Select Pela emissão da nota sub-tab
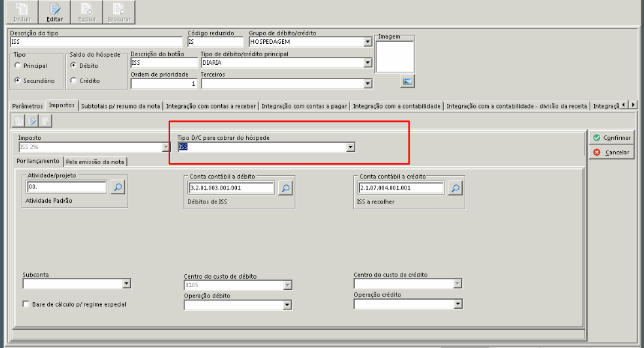This screenshot has width=644, height=348. point(95,162)
